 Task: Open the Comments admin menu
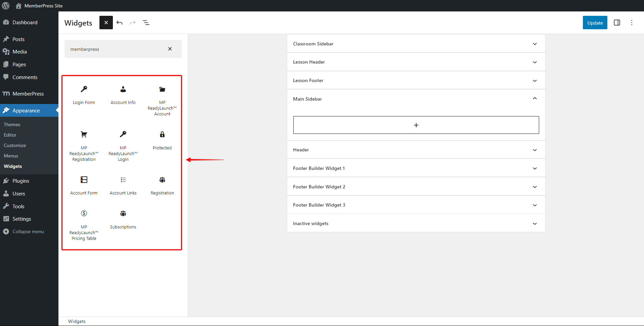pos(29,77)
